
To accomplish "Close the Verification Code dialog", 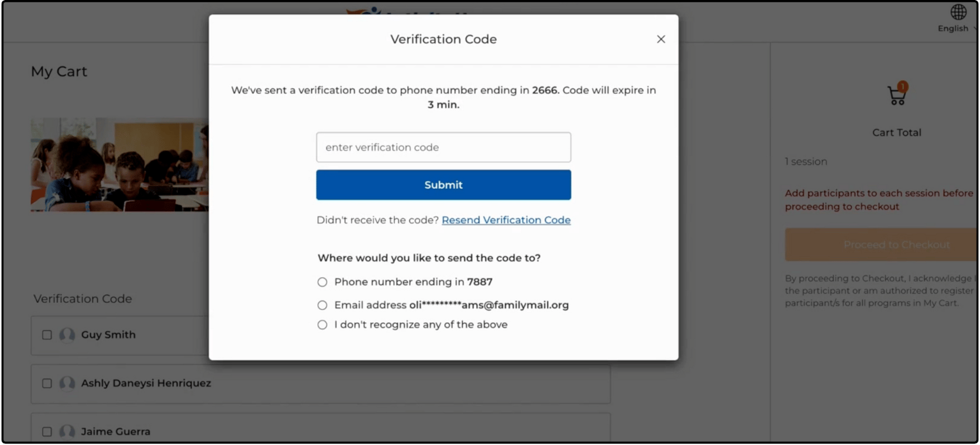I will click(661, 39).
